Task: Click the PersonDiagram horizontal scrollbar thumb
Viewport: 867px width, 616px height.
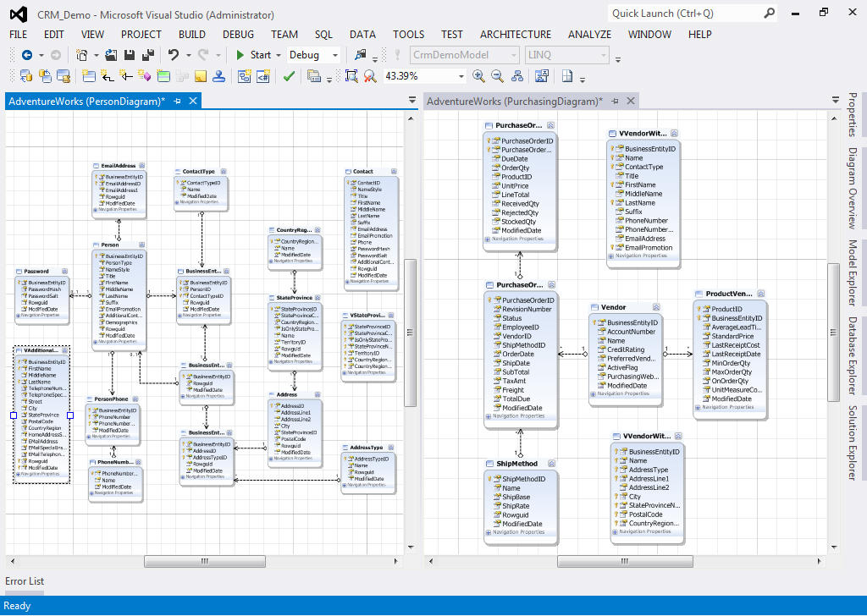Action: pyautogui.click(x=205, y=561)
